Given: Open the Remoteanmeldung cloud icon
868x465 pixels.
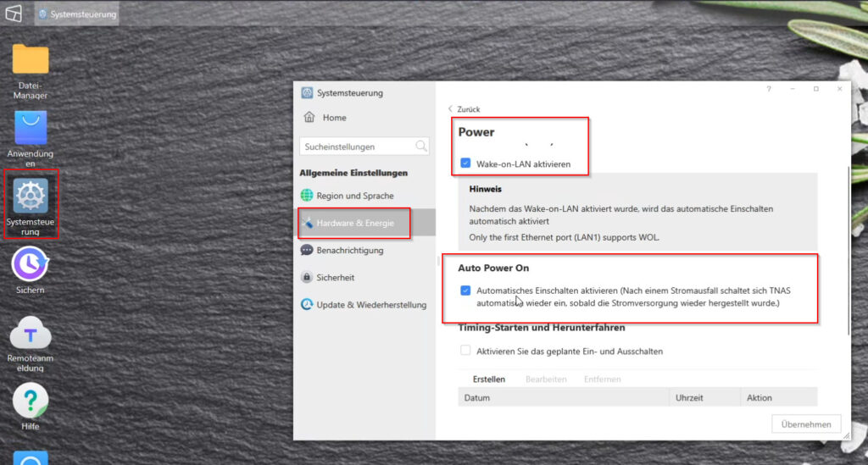Looking at the screenshot, I should [31, 334].
